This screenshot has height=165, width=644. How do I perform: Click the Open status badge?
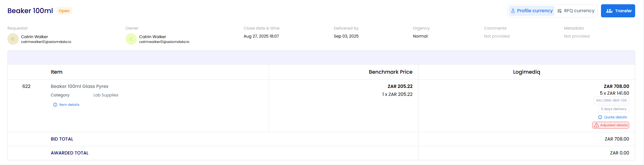pyautogui.click(x=64, y=11)
